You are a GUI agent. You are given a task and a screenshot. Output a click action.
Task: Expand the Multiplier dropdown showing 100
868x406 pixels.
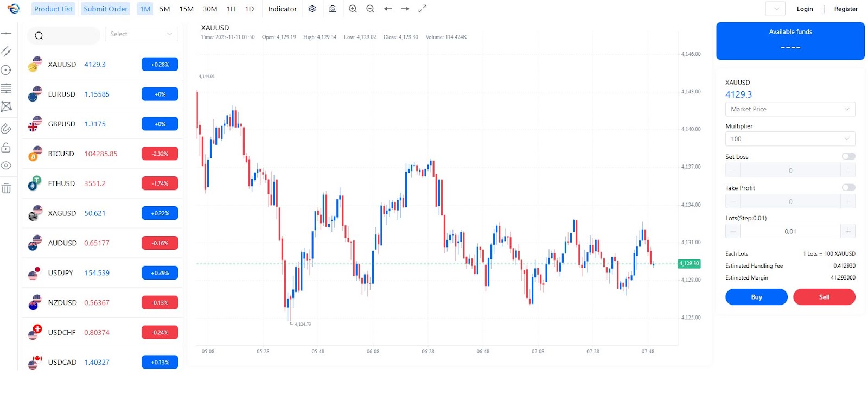[790, 139]
